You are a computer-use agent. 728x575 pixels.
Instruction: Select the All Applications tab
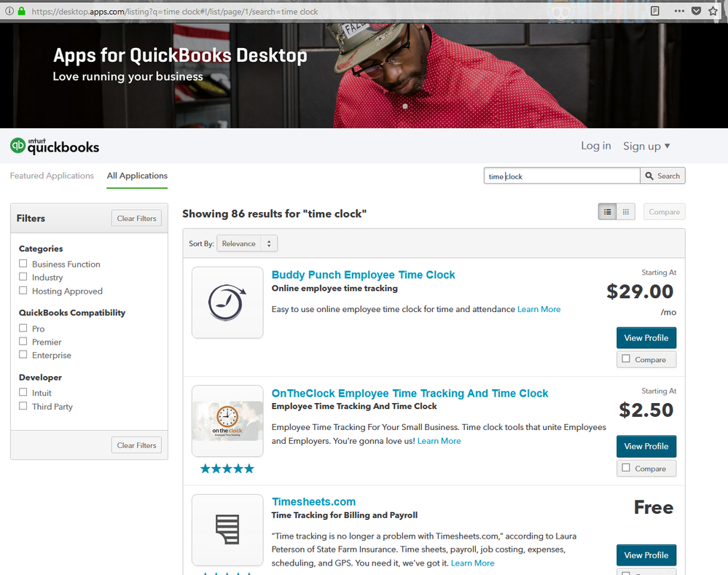pyautogui.click(x=137, y=176)
